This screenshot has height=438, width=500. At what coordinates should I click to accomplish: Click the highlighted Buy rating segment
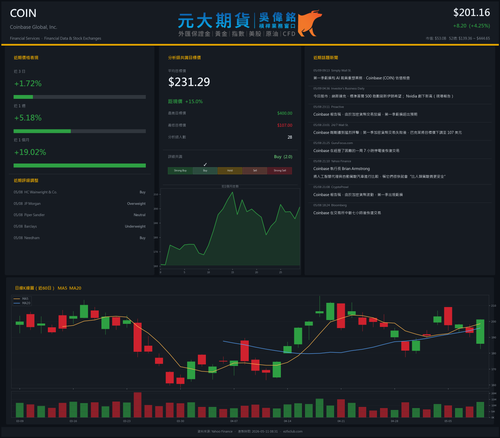tap(205, 171)
